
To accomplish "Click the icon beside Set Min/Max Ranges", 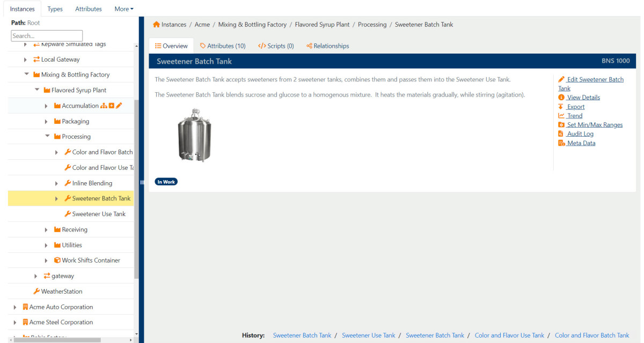I will click(x=561, y=125).
